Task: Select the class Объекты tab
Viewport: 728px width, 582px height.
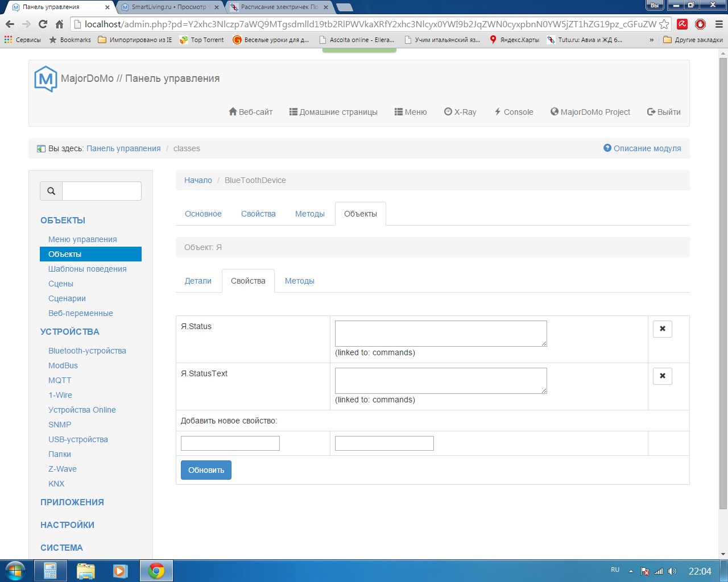Action: pos(361,214)
